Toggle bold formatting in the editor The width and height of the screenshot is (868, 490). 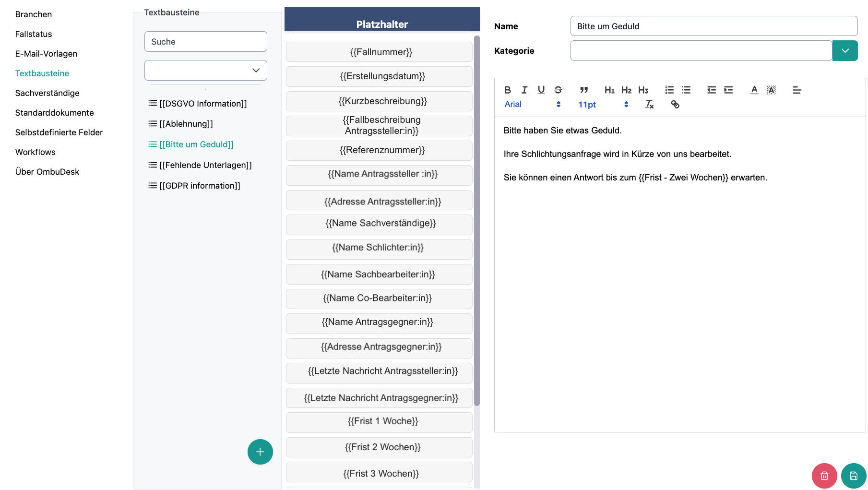507,90
